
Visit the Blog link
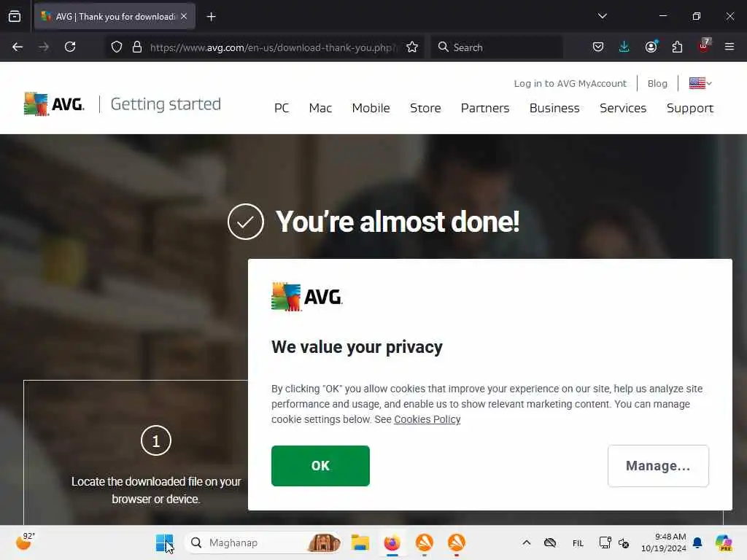click(657, 83)
